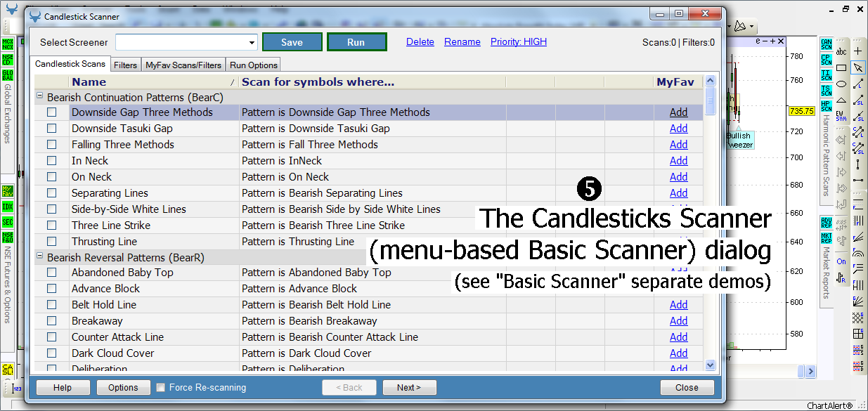This screenshot has width=868, height=411.
Task: Select the abc text annotation tool
Action: (x=841, y=51)
